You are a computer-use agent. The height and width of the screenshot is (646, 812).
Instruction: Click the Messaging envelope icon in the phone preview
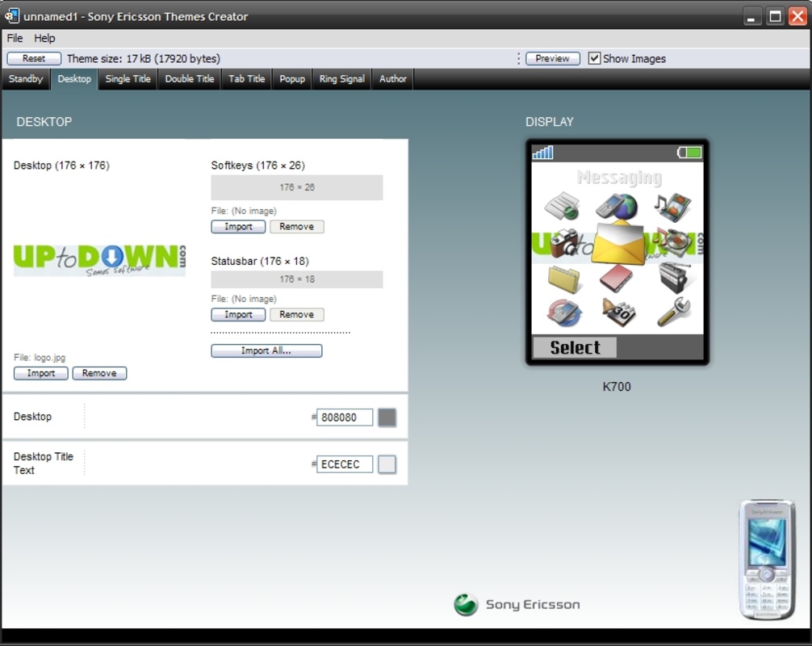[618, 242]
